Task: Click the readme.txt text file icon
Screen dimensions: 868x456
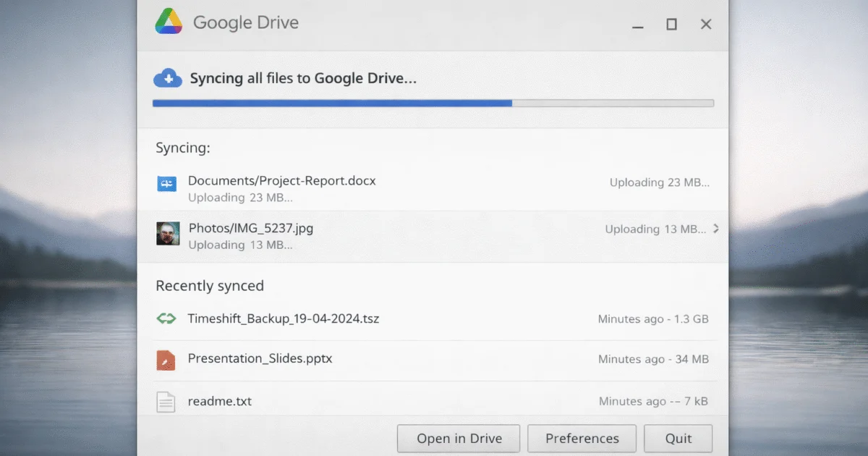Action: tap(166, 401)
